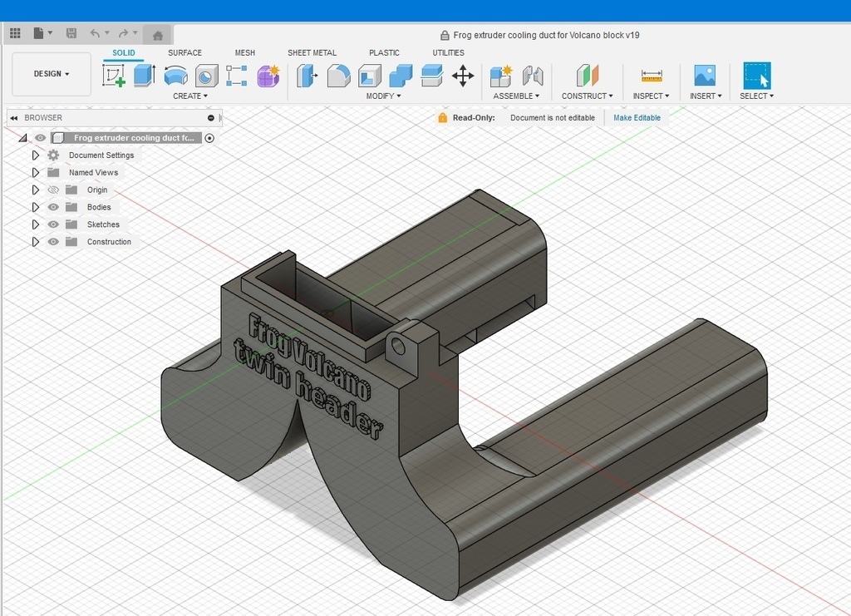The height and width of the screenshot is (616, 851).
Task: Open the MODIFY dropdown menu
Action: [383, 96]
